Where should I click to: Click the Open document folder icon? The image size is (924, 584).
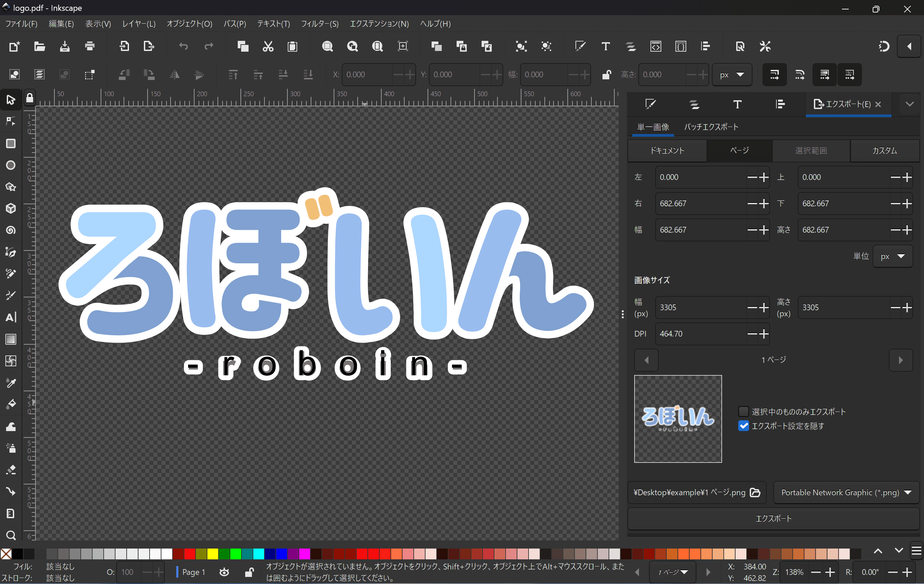coord(40,46)
